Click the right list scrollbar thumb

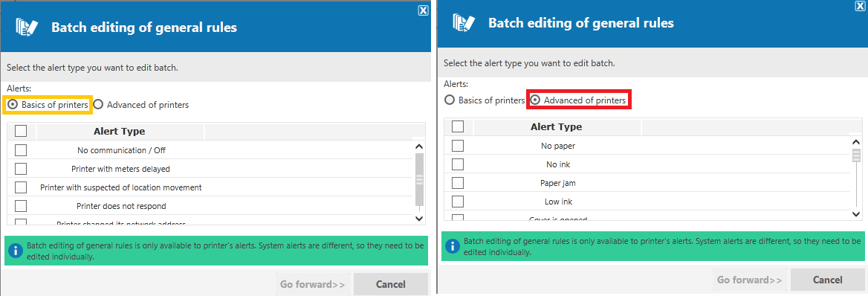click(856, 155)
